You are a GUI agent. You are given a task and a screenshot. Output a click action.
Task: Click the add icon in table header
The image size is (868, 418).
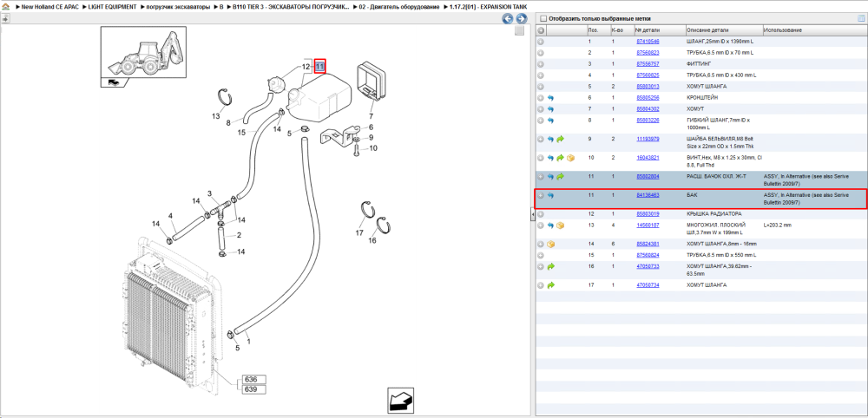point(541,29)
